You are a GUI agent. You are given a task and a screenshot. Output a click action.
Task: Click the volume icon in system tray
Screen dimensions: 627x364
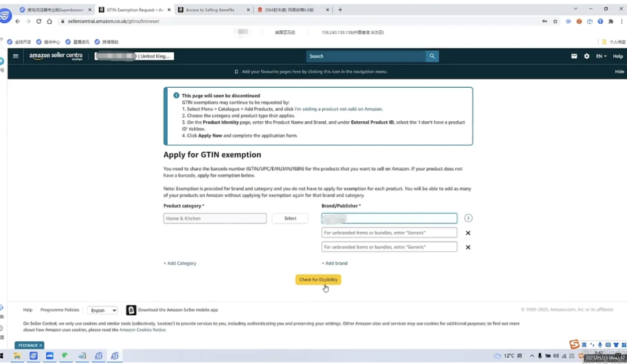coord(556,356)
